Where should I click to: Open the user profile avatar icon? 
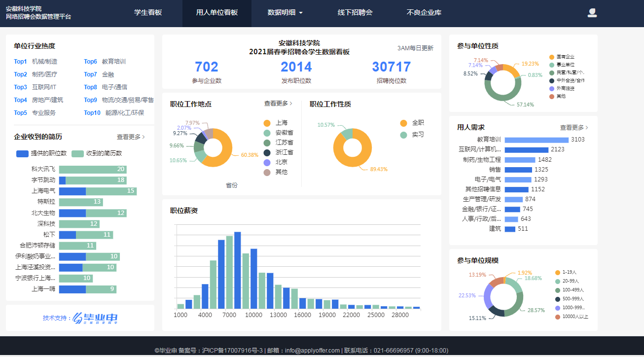592,13
